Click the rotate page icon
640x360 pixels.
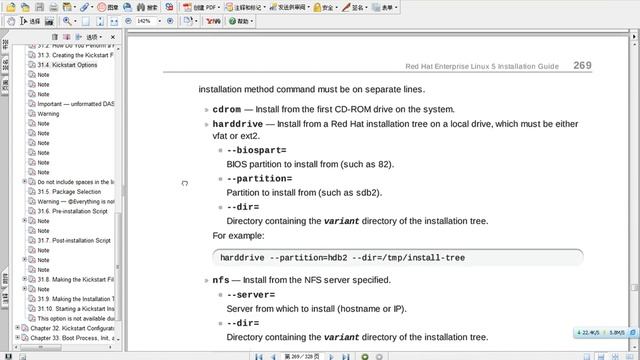[x=188, y=21]
